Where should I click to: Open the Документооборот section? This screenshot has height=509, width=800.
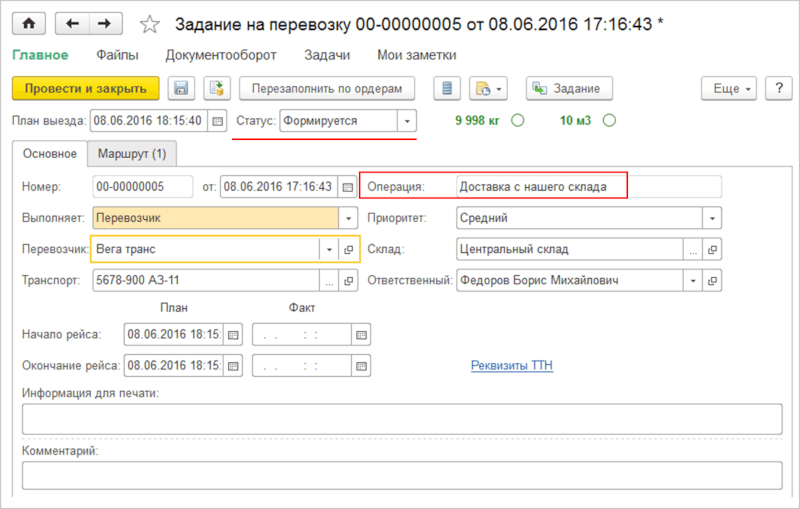(221, 55)
